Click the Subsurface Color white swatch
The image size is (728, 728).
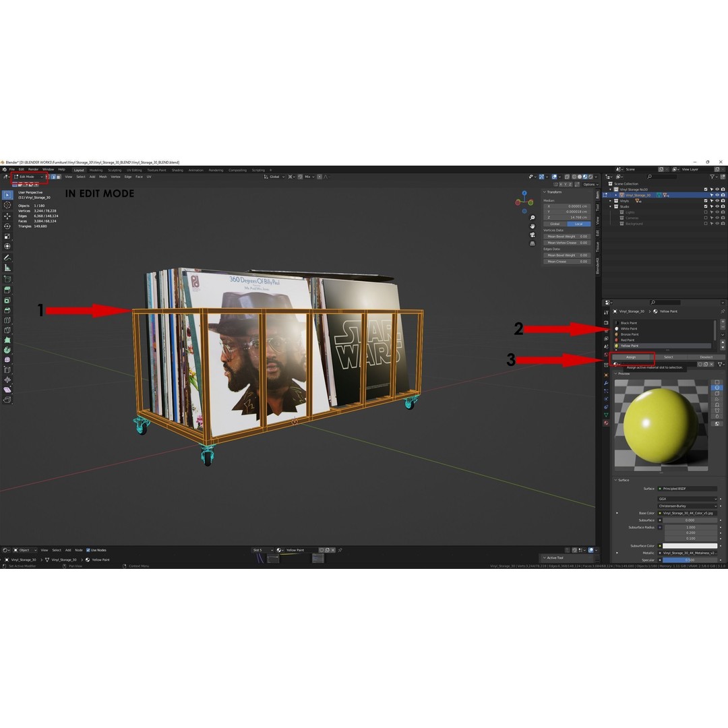click(x=690, y=546)
